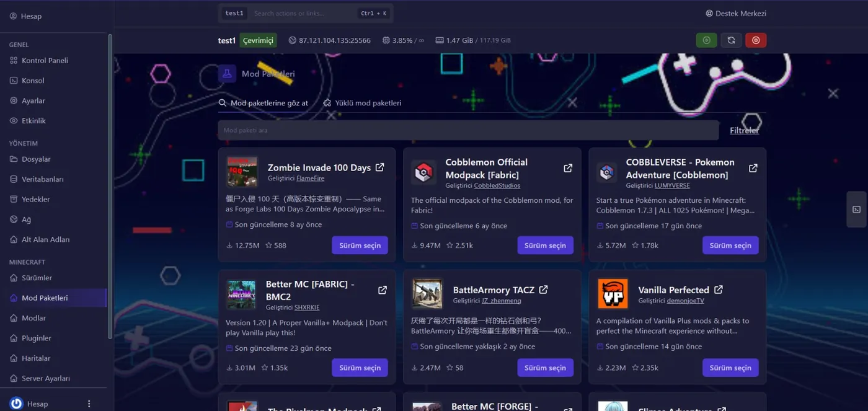
Task: Open developer link CobbledStudios
Action: (x=497, y=185)
